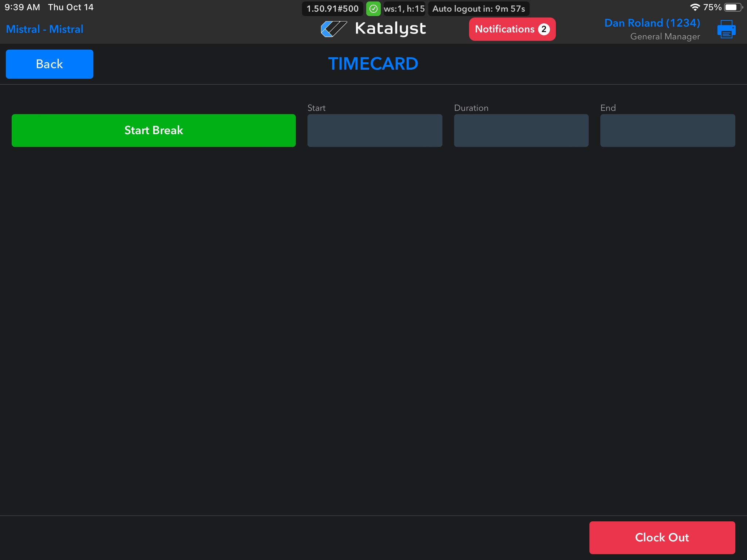Tap the TIMECARD page heading
The image size is (747, 560).
tap(373, 64)
